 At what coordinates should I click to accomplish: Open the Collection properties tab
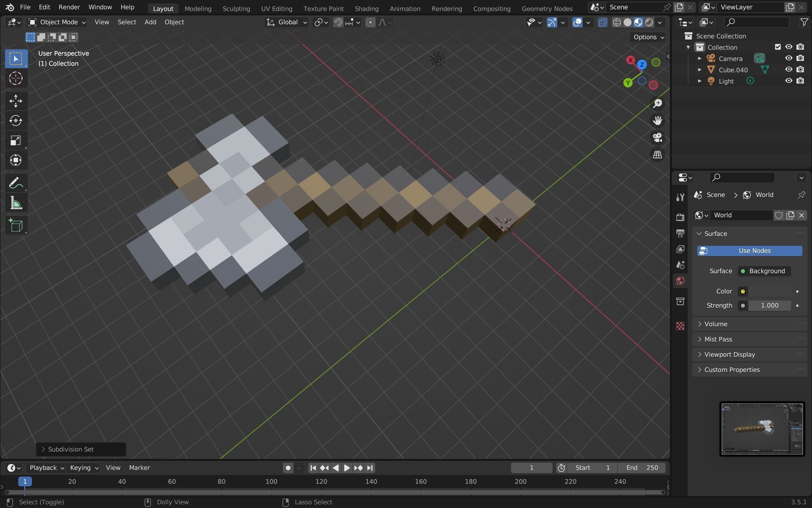tap(680, 301)
